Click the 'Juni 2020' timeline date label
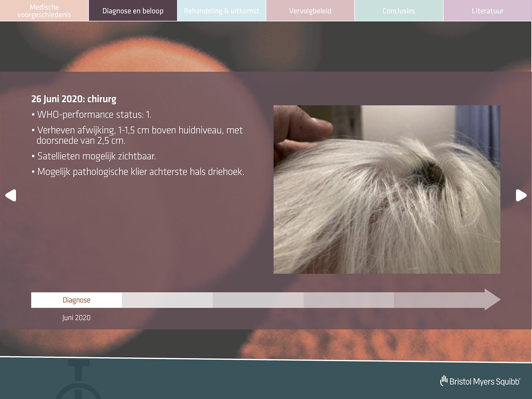532x399 pixels. pos(76,318)
